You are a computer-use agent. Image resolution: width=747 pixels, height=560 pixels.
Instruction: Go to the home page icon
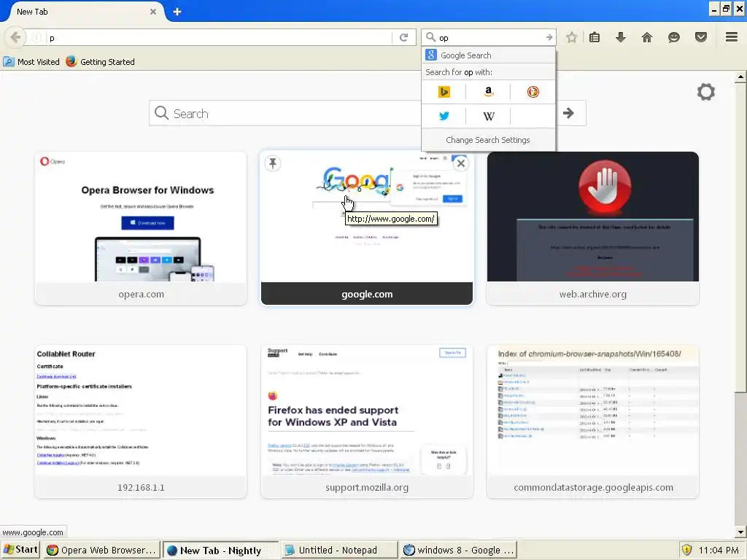pos(646,38)
